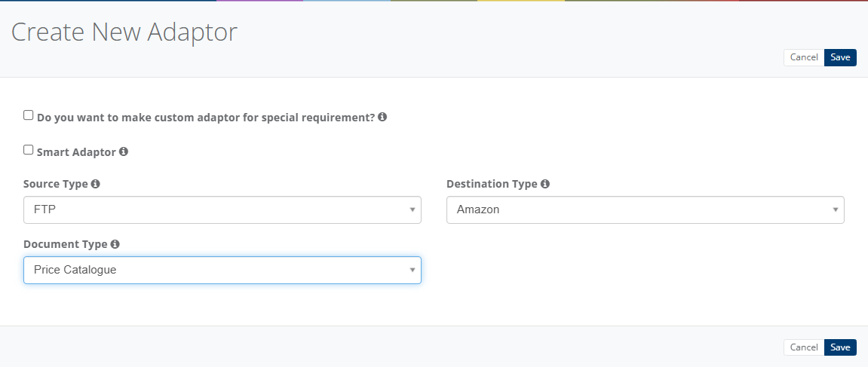The height and width of the screenshot is (367, 868).
Task: Click the bottom Cancel button
Action: (x=804, y=347)
